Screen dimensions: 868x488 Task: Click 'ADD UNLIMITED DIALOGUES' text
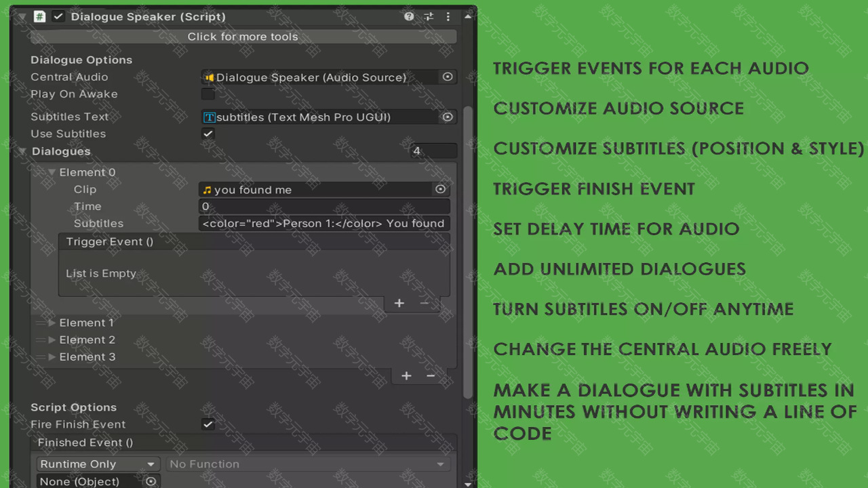click(620, 268)
